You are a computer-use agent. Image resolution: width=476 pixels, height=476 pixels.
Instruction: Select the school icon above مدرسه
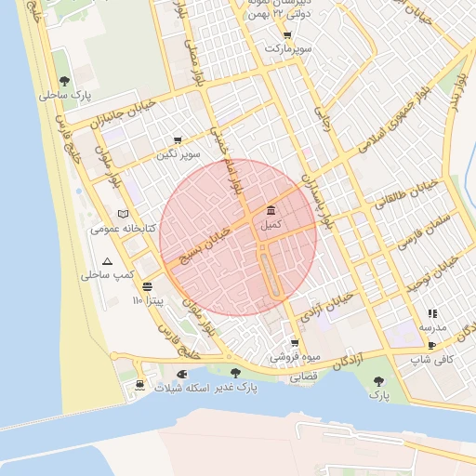pyautogui.click(x=432, y=314)
